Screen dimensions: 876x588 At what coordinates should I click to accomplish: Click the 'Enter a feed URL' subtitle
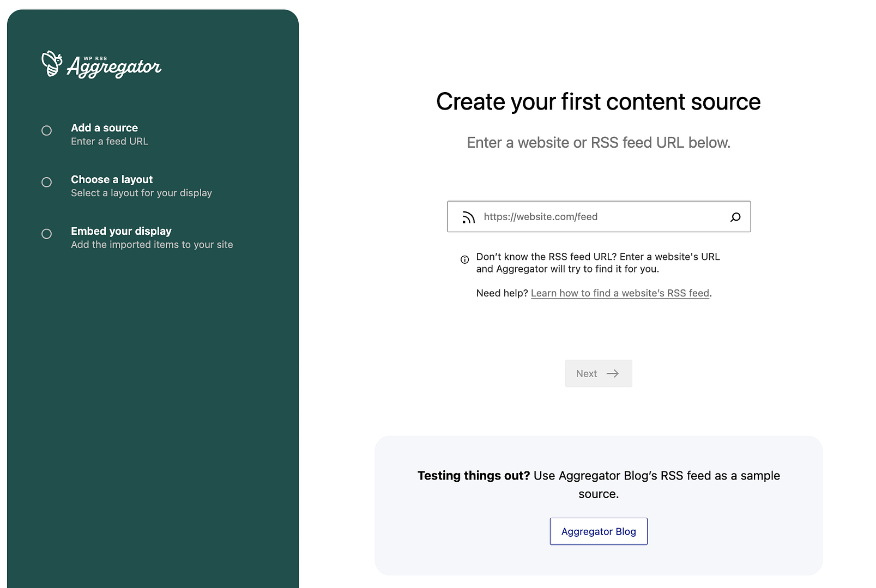coord(110,141)
